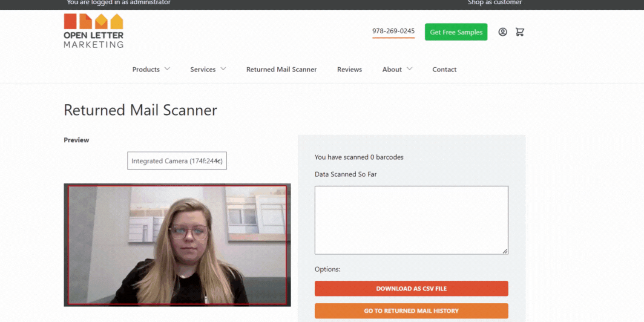644x322 pixels.
Task: Expand the Products menu chevron
Action: click(167, 69)
